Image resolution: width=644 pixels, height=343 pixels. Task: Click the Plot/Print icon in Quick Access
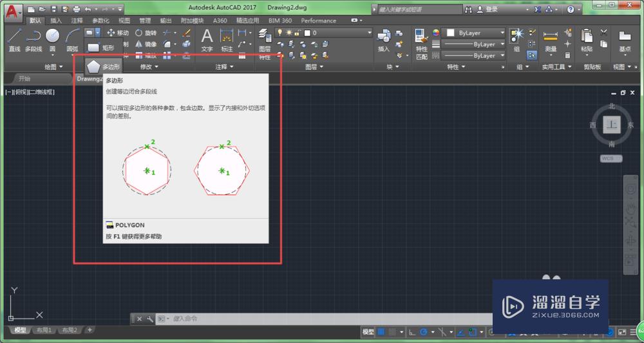(77, 8)
